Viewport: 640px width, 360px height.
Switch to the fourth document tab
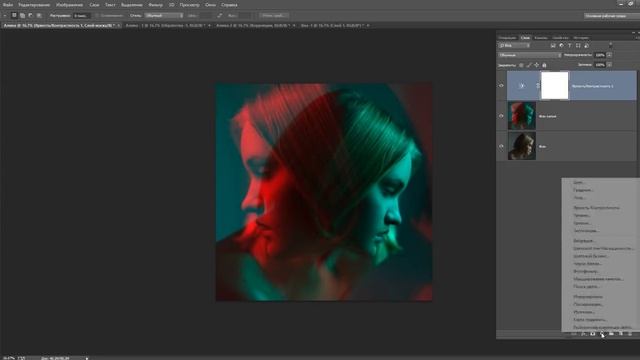tap(334, 25)
